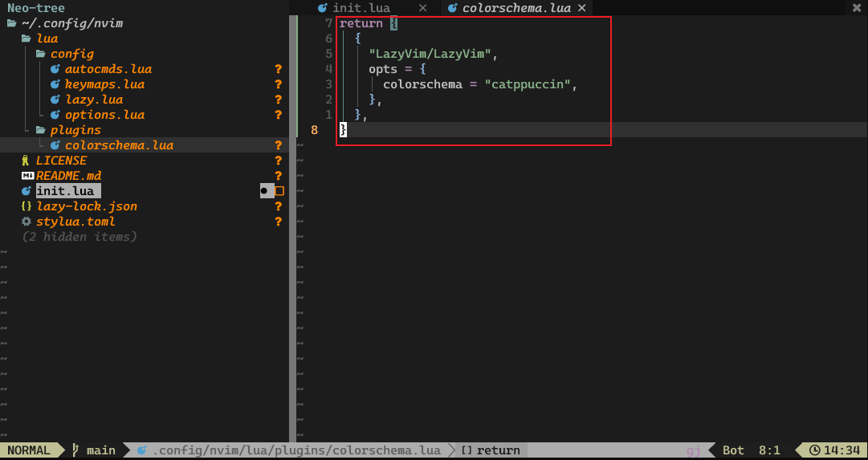Screen dimensions: 868x460
Task: Open stylua.toml
Action: [75, 222]
